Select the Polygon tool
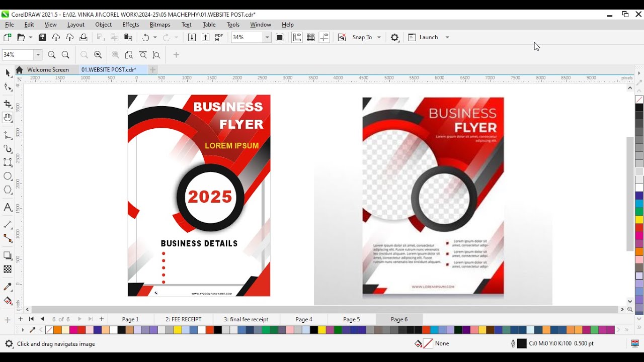 point(8,190)
